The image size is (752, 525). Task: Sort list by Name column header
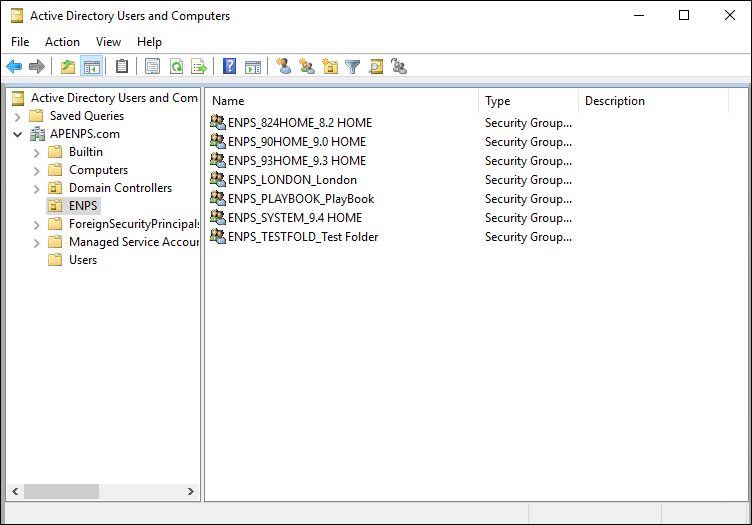(342, 101)
